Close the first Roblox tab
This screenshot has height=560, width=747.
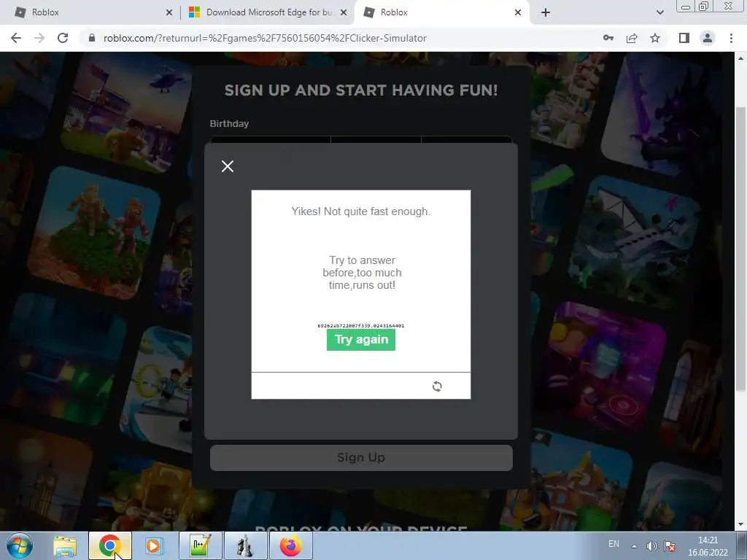pyautogui.click(x=169, y=12)
